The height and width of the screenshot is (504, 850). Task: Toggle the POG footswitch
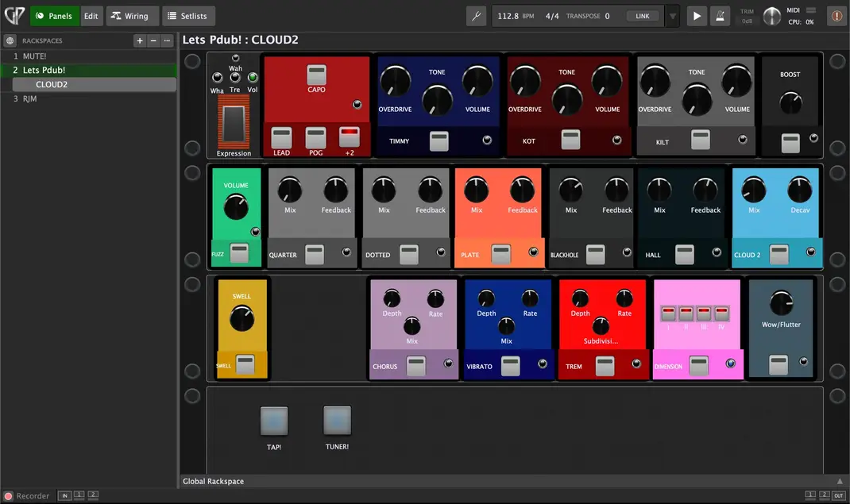tap(315, 137)
